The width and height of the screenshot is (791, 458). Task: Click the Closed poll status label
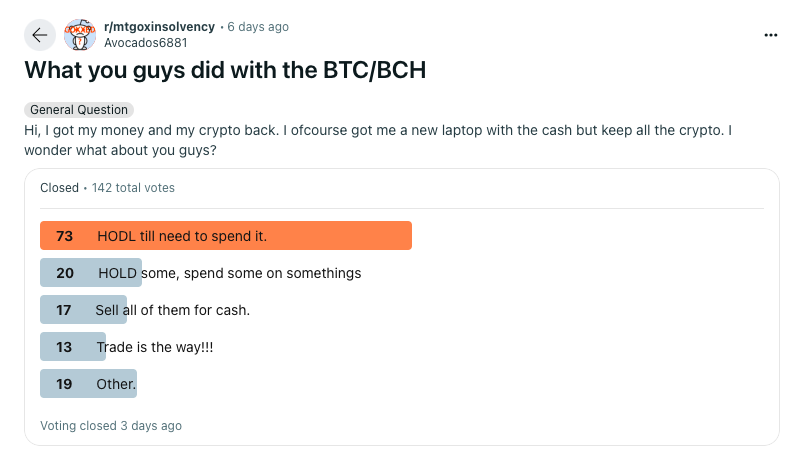point(60,188)
